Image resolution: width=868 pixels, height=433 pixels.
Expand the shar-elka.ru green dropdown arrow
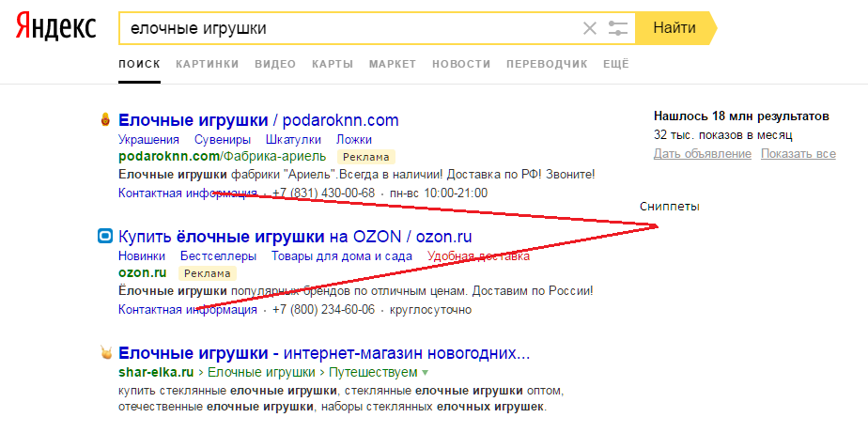[x=426, y=372]
